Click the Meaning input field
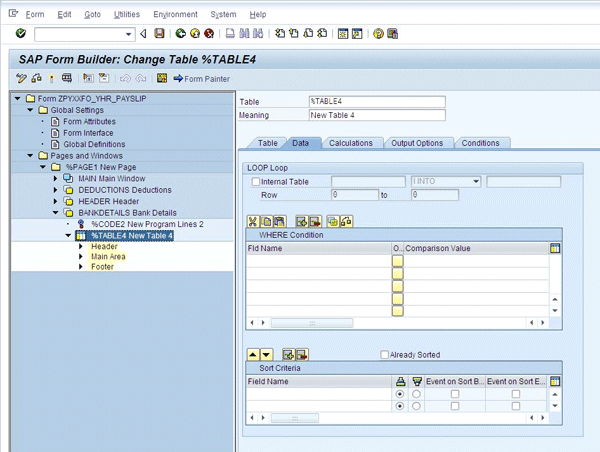Image resolution: width=600 pixels, height=452 pixels. [377, 115]
